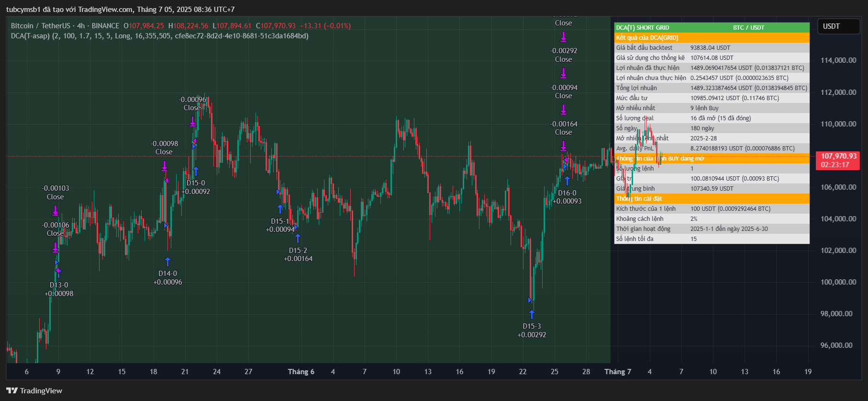Screen dimensions: 868x401
Task: Click the blue up arrow above D14-0
Action: click(167, 262)
